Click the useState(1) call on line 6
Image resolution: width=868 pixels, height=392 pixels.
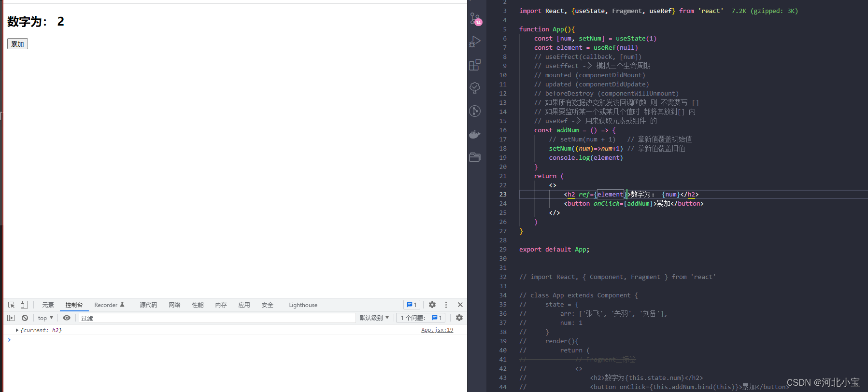click(636, 39)
